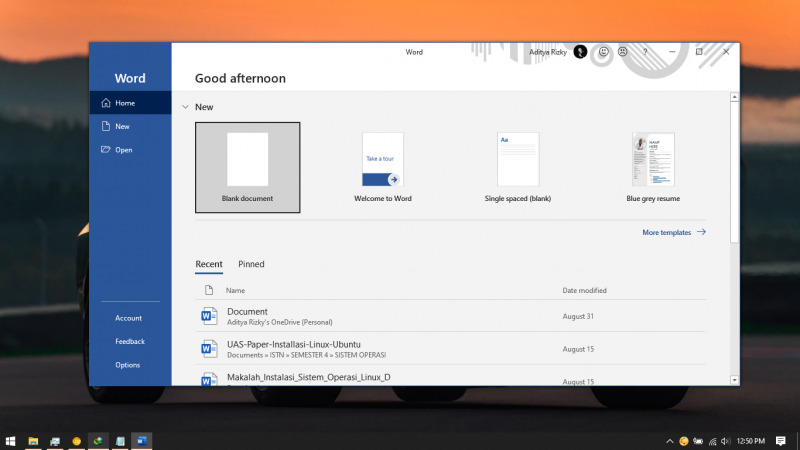Click the More templates link
The height and width of the screenshot is (450, 800).
(x=673, y=232)
